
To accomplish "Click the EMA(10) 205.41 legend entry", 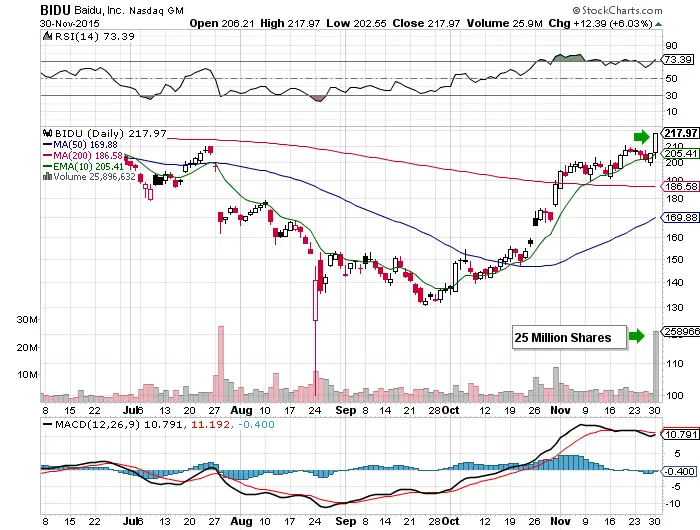I will coord(88,167).
